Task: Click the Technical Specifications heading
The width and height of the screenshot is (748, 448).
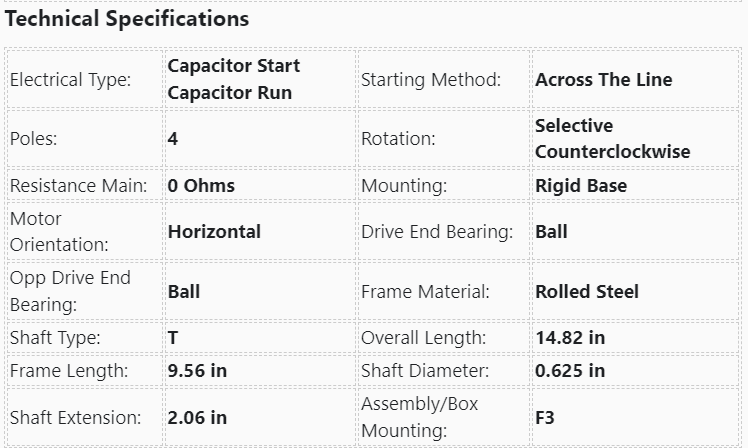Action: 127,19
